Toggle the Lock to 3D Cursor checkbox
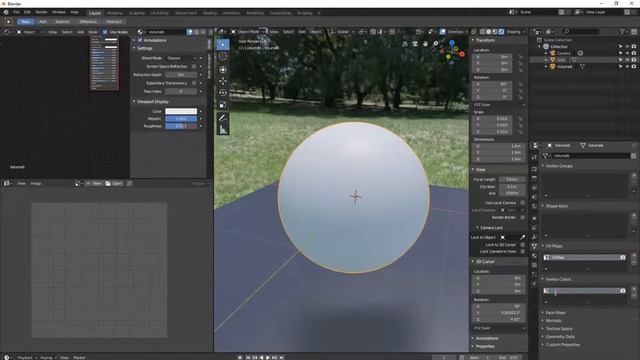 [x=522, y=244]
